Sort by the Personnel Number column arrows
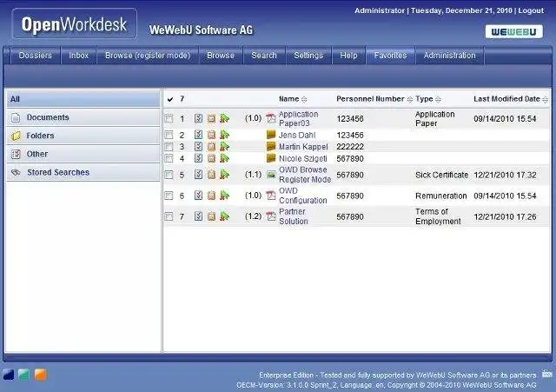 coord(409,100)
